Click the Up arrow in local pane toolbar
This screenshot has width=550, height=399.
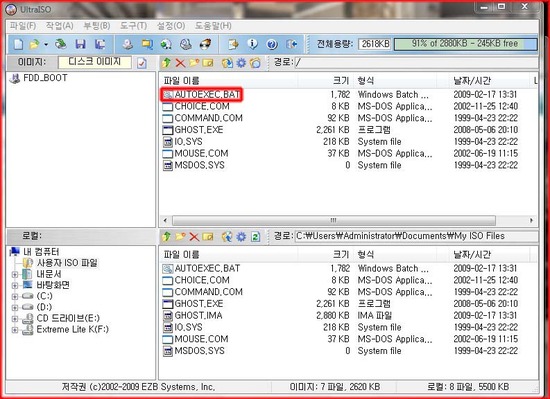(166, 237)
